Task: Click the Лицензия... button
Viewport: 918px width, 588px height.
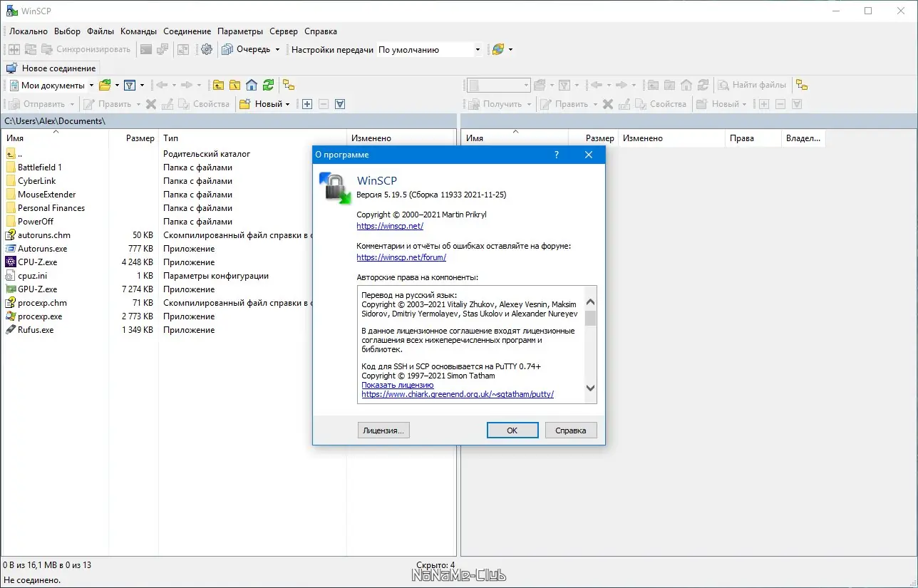Action: (x=383, y=430)
